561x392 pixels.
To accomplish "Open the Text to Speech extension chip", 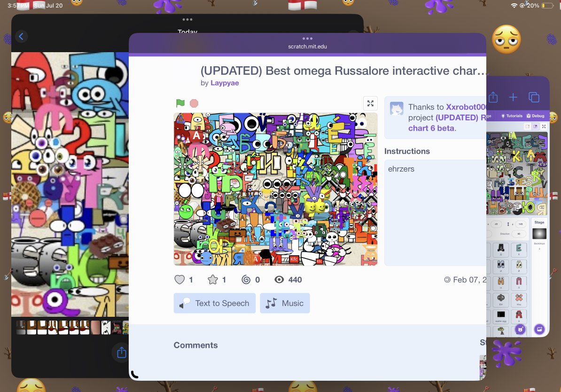I will pos(215,303).
